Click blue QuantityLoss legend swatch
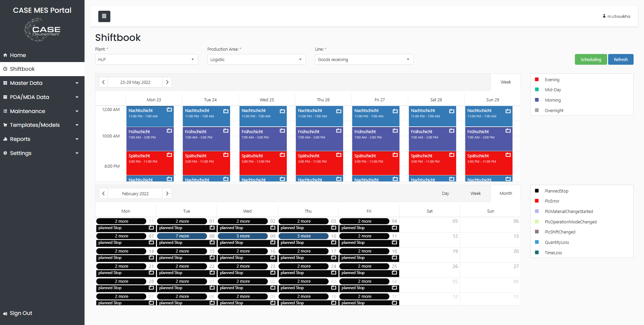Image resolution: width=644 pixels, height=325 pixels. (537, 242)
